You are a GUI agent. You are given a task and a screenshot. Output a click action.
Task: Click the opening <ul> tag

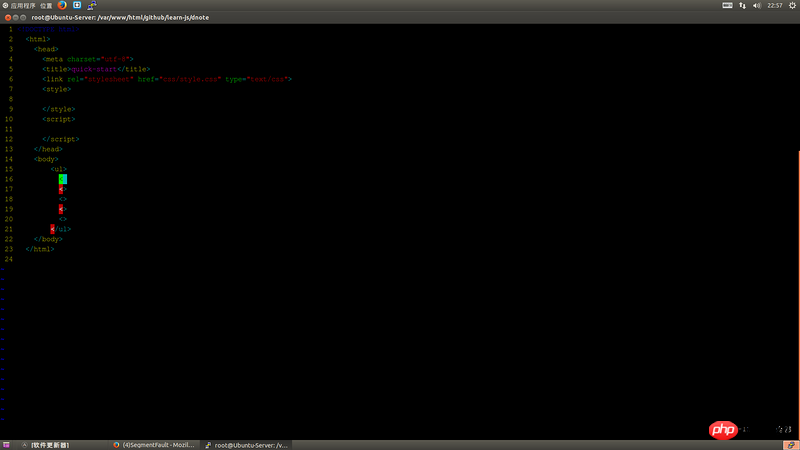click(x=59, y=169)
